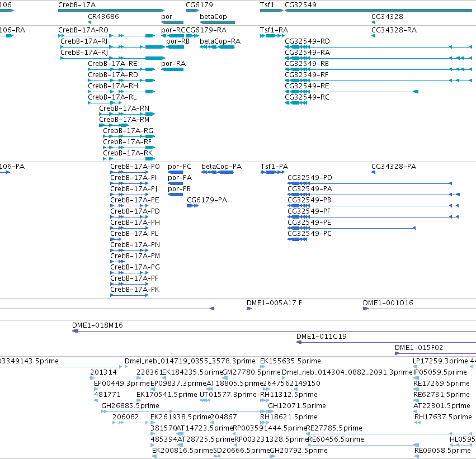Screen dimensions: 476x459
Task: Click the por-RB transcript label
Action: click(x=178, y=41)
